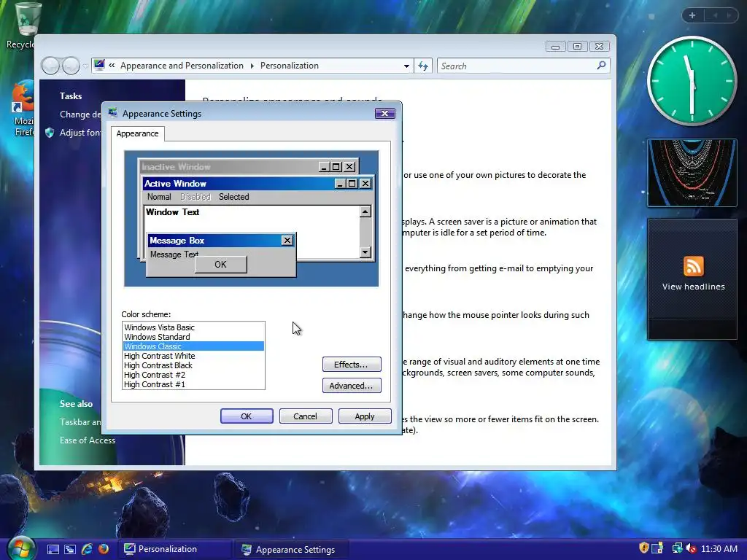Click the preview scrollbar up arrow
Viewport: 747px width, 560px height.
pyautogui.click(x=365, y=211)
